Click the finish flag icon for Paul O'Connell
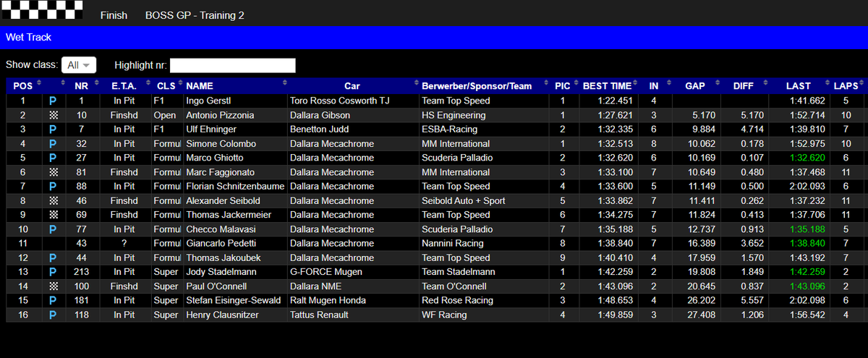 click(x=53, y=286)
